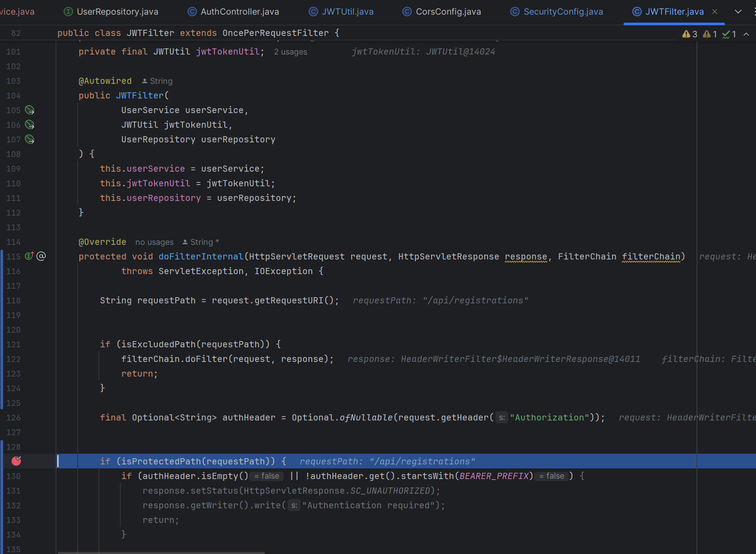This screenshot has width=756, height=554.
Task: Click the interface icon on UserRepository.java tab
Action: [x=68, y=12]
